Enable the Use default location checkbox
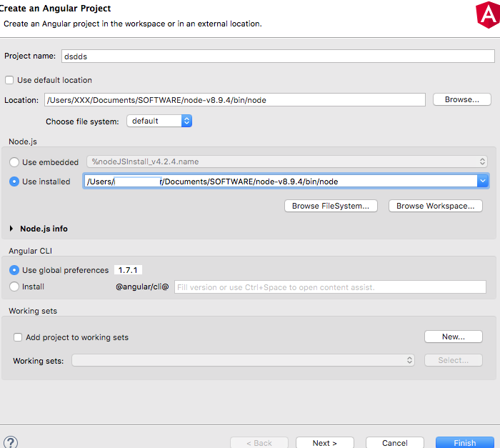The image size is (500, 448). (x=9, y=80)
